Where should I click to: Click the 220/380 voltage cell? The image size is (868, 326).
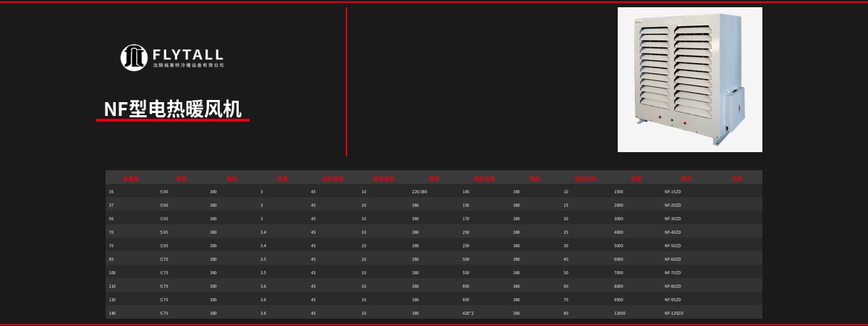(420, 192)
